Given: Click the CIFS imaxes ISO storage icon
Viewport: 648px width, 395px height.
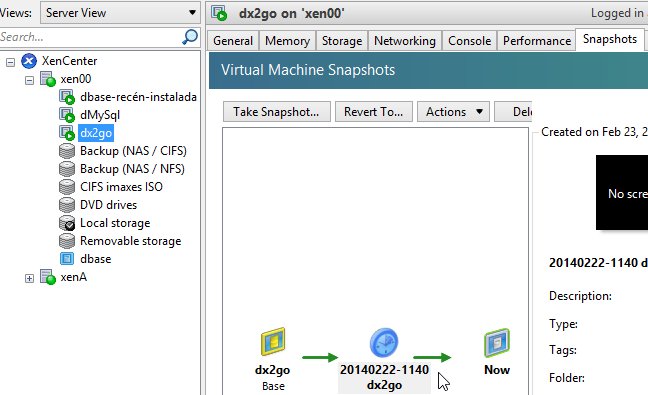Looking at the screenshot, I should (67, 187).
